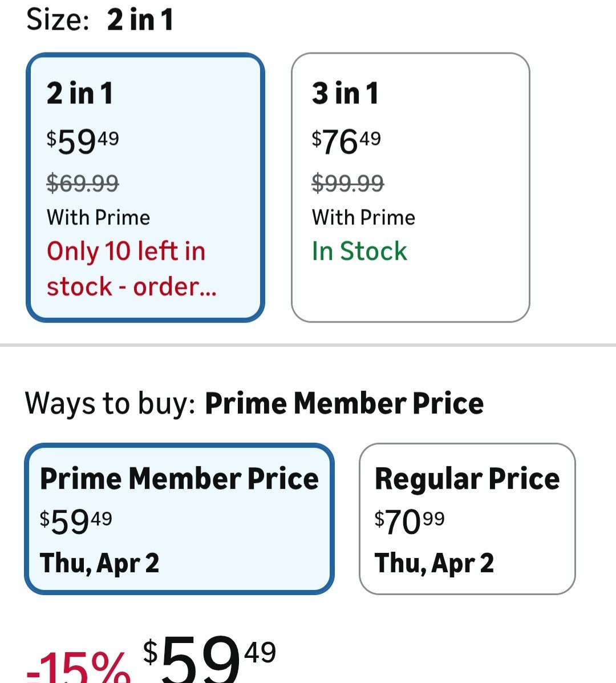Image resolution: width=616 pixels, height=683 pixels.
Task: Tap the Only 10 left in stock warning
Action: click(131, 268)
